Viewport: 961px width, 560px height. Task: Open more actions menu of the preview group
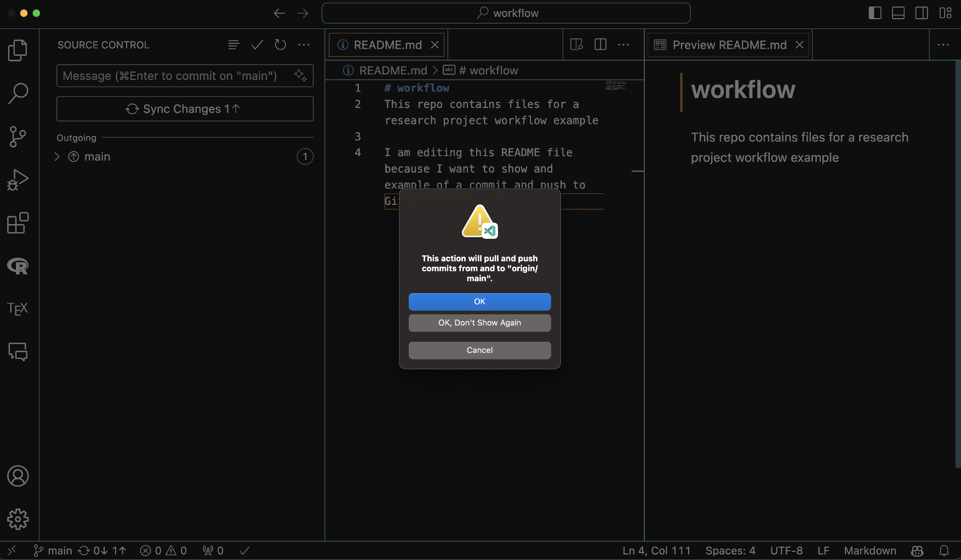(943, 45)
